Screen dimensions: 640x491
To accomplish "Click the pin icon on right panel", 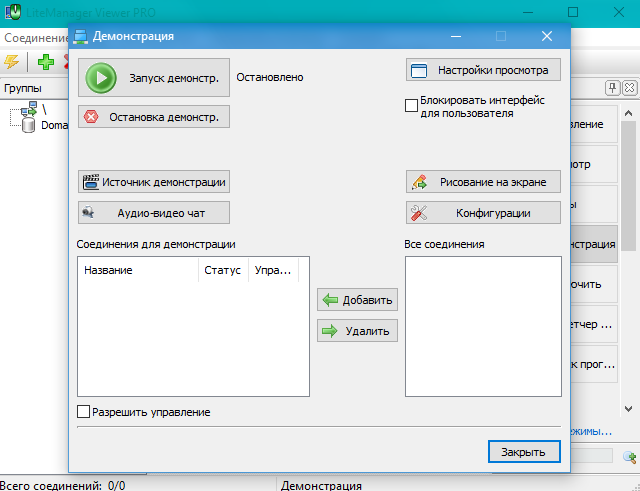I will pos(612,88).
